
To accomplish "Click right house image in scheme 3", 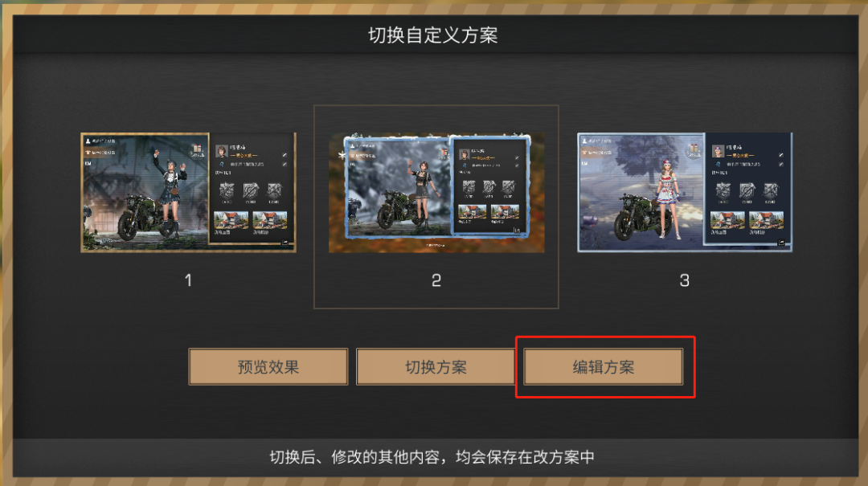I will tap(766, 220).
